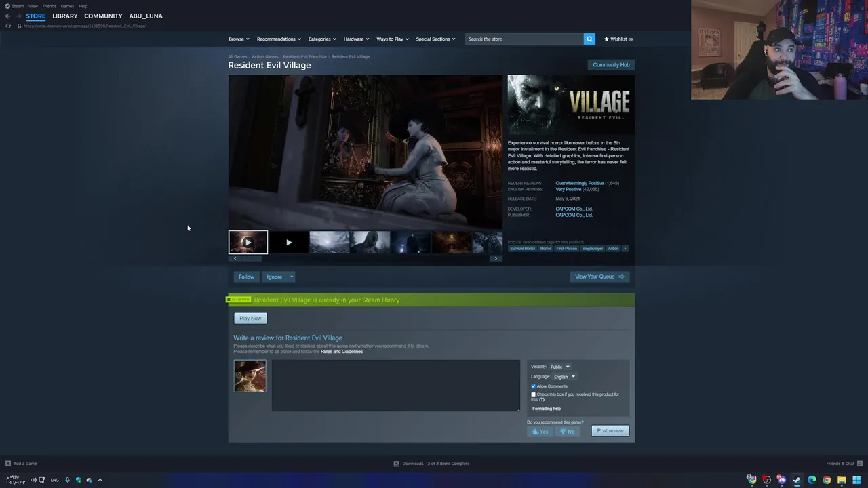This screenshot has height=488, width=868.
Task: Show hidden tray icons chevron
Action: point(100,480)
